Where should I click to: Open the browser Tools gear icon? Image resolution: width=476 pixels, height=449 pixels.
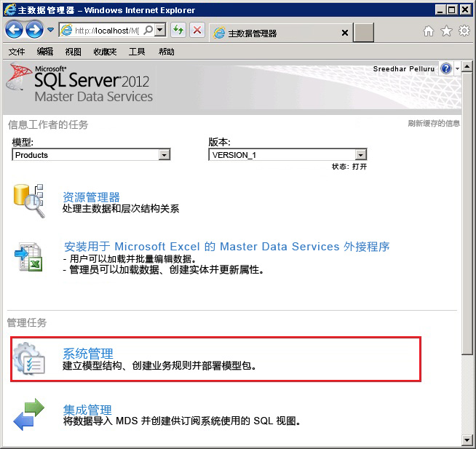464,31
